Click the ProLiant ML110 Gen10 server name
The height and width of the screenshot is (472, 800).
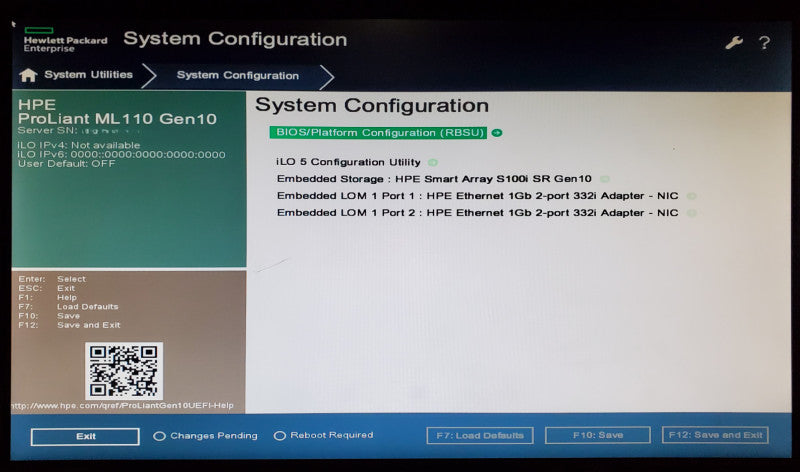coord(117,119)
